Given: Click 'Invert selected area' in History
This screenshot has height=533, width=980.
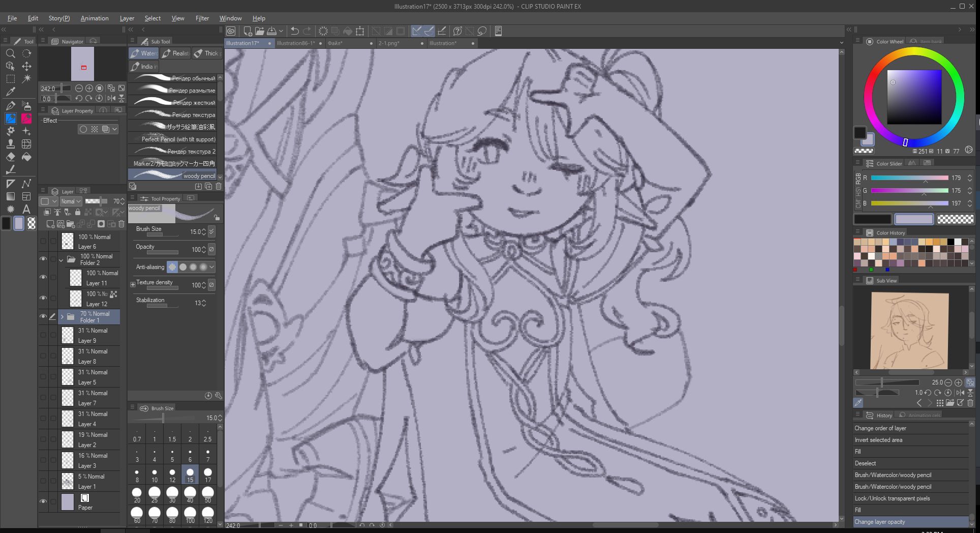Looking at the screenshot, I should 878,440.
